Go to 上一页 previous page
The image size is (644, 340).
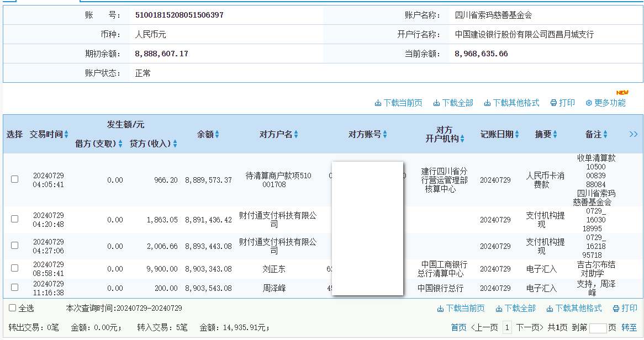tap(484, 328)
